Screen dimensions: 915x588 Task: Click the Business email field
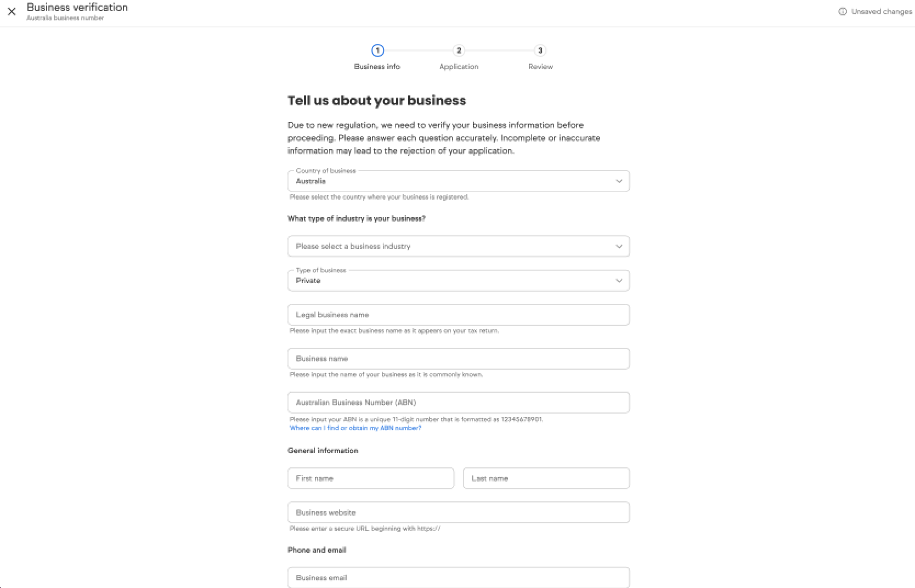click(x=458, y=578)
